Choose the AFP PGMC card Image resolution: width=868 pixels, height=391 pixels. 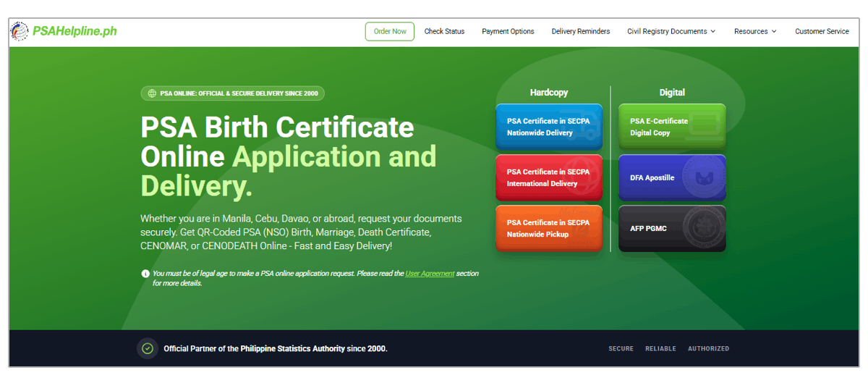pyautogui.click(x=672, y=228)
